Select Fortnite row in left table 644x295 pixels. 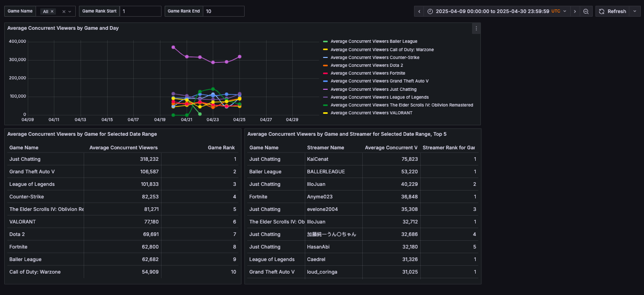123,247
